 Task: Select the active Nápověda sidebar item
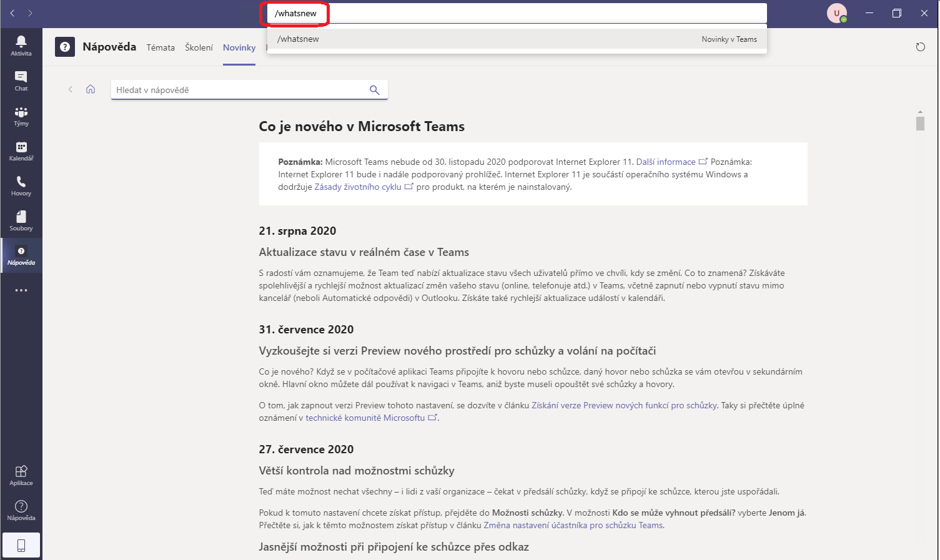[x=21, y=255]
